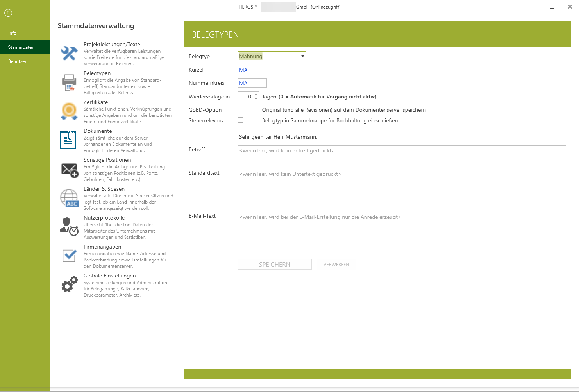Click the Belegtypen printer icon

pyautogui.click(x=69, y=82)
